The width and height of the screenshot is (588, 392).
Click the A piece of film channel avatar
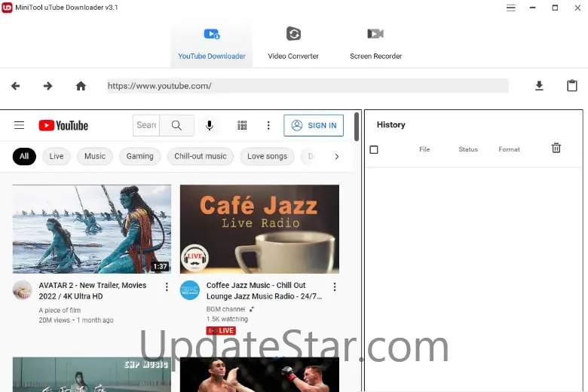pyautogui.click(x=22, y=290)
